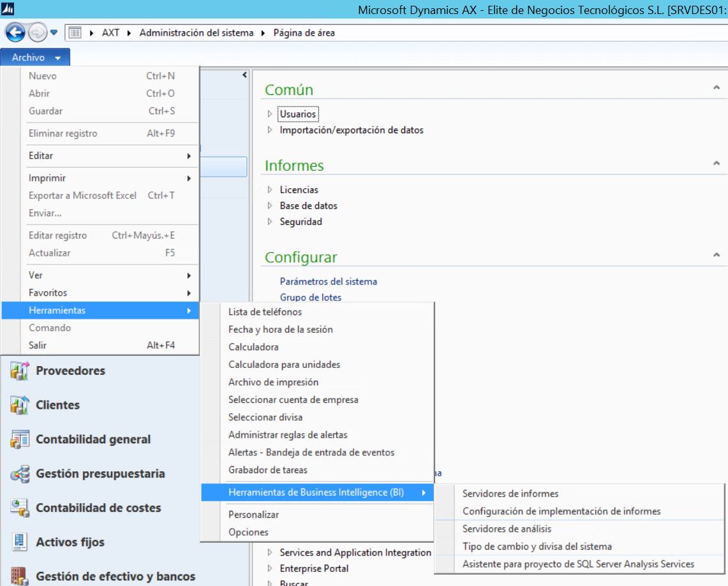
Task: Launch Asistente para proyecto de SQL Server Analysis Services
Action: click(579, 564)
